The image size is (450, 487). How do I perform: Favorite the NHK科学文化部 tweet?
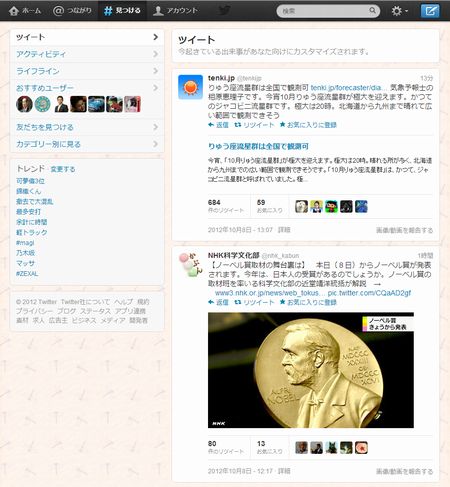[308, 302]
